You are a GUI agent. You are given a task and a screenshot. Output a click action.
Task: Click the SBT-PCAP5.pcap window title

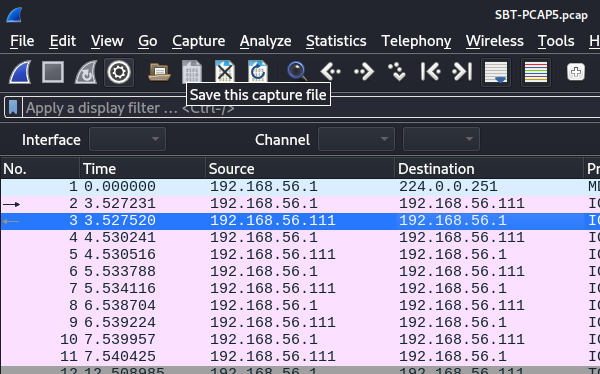[541, 15]
